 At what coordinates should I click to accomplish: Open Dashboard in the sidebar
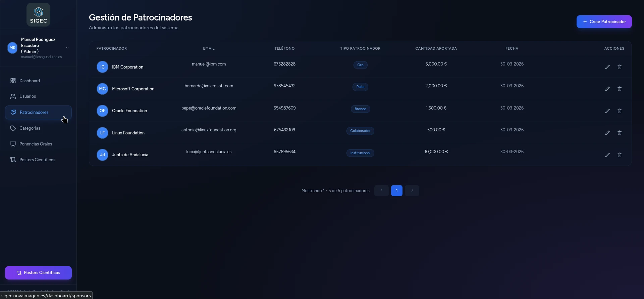(30, 81)
